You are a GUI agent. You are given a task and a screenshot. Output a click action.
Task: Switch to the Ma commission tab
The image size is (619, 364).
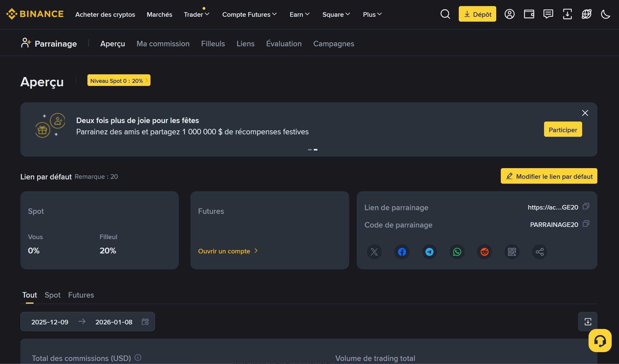click(163, 44)
